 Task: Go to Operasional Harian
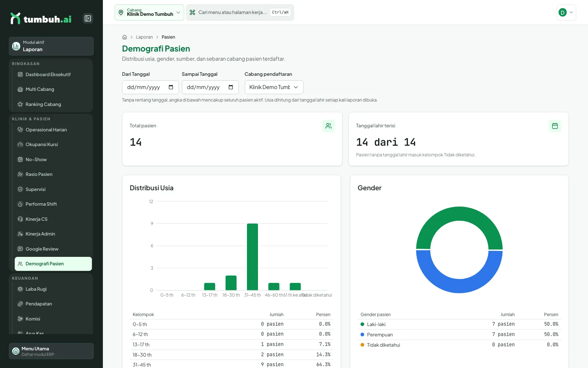pyautogui.click(x=53, y=130)
